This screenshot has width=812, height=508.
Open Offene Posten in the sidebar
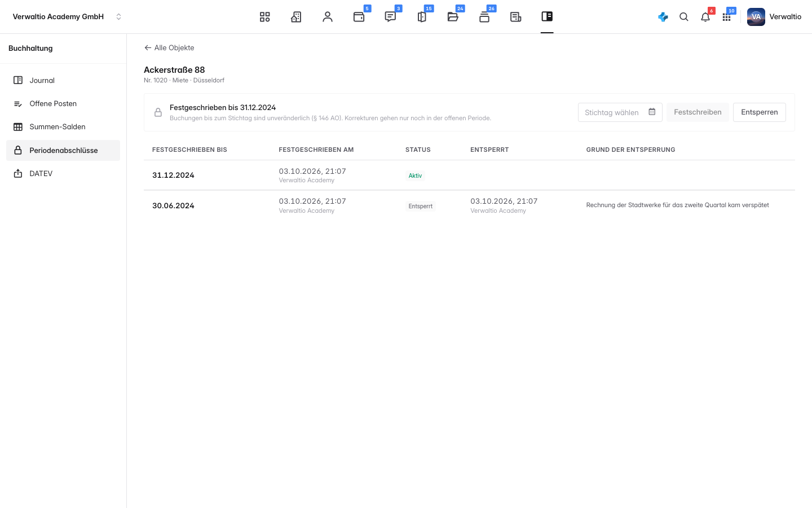[x=63, y=103]
